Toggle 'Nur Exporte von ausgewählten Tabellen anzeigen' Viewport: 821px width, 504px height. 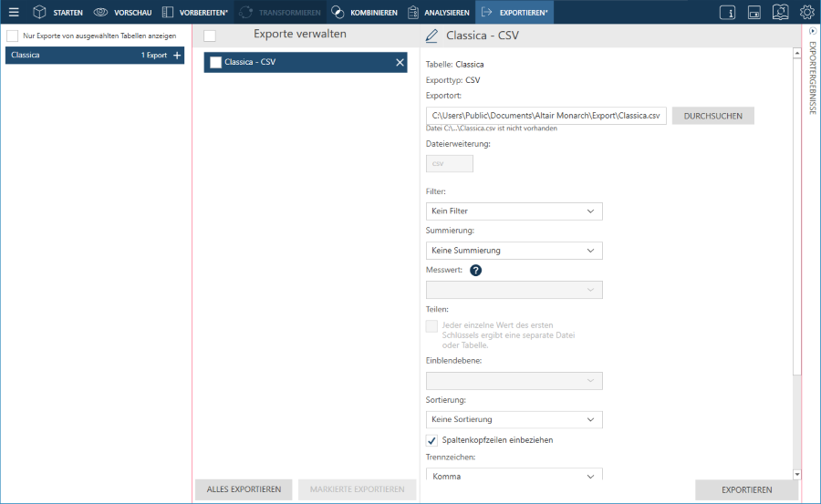click(x=13, y=36)
